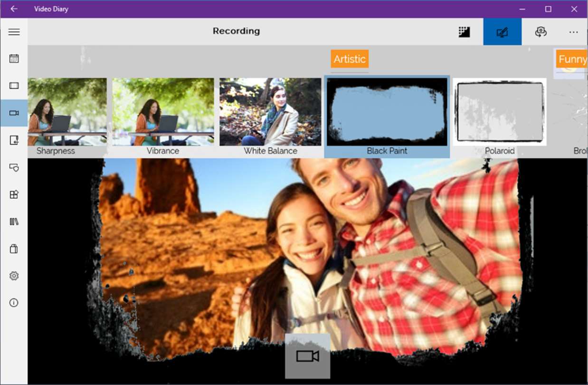Open the shopping bag store icon
The height and width of the screenshot is (385, 588).
14,249
